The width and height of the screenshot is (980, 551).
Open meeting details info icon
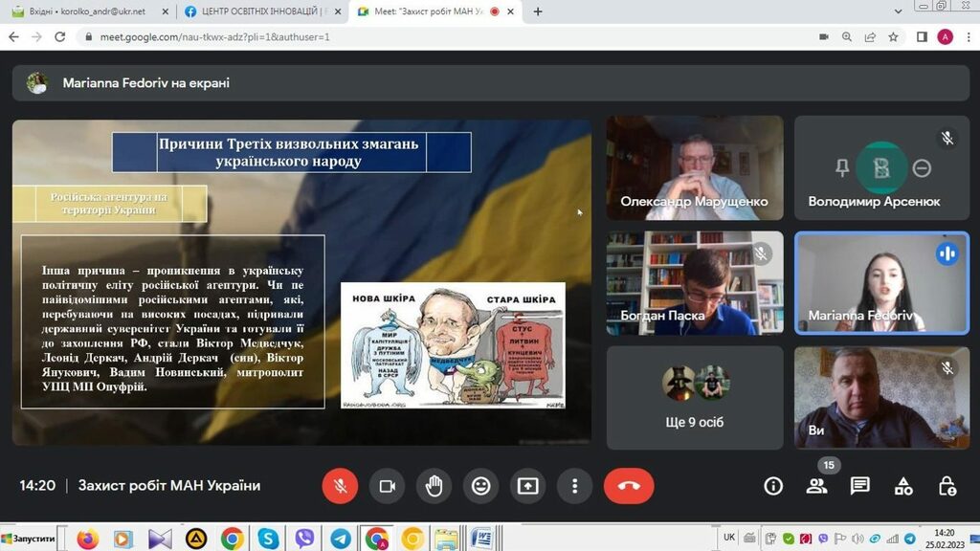(773, 486)
